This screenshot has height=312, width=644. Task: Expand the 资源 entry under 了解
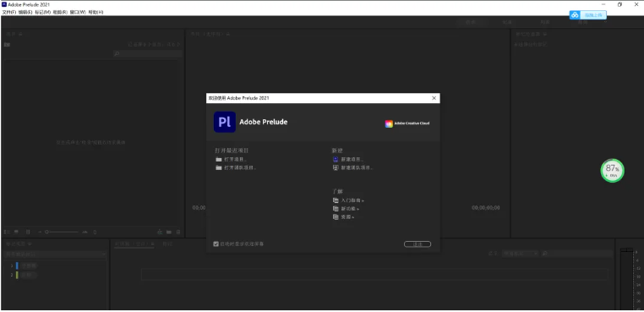coord(343,217)
